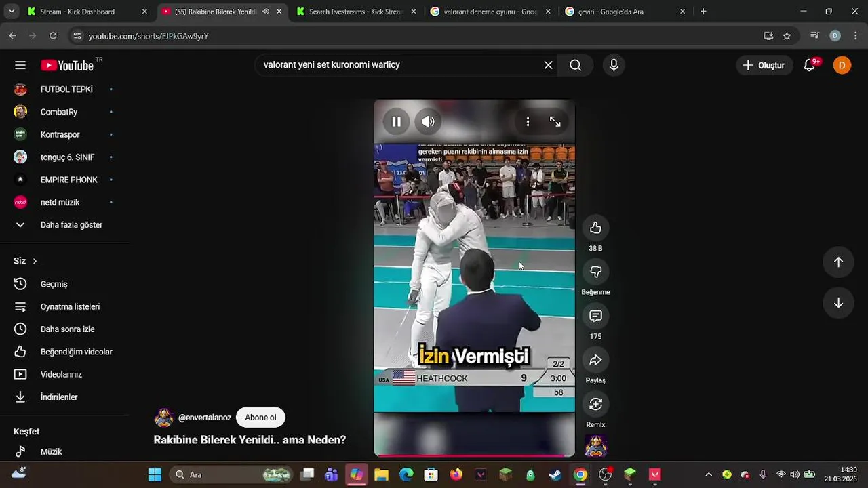Image resolution: width=868 pixels, height=488 pixels.
Task: Start voice search with the microphone
Action: click(614, 65)
